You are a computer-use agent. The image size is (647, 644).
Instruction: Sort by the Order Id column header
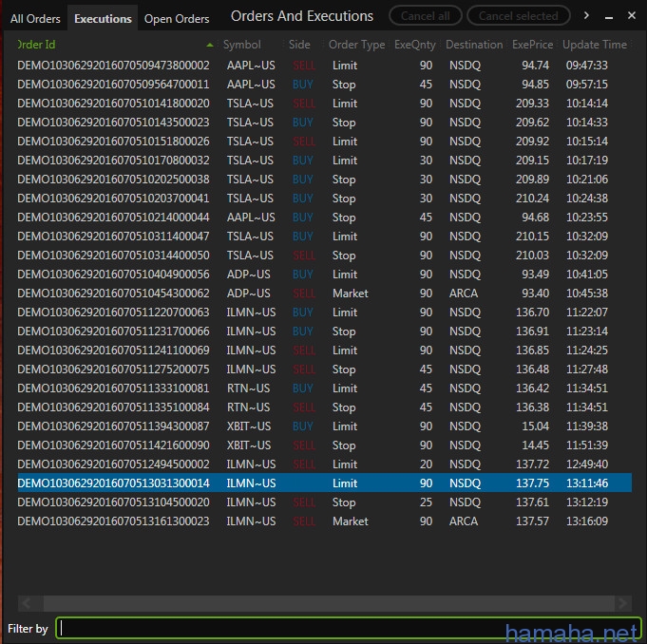(x=36, y=45)
